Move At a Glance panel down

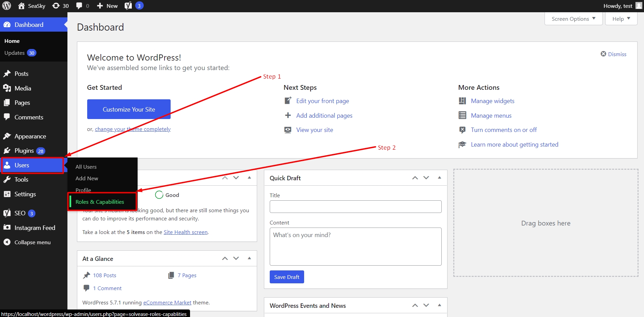point(236,258)
